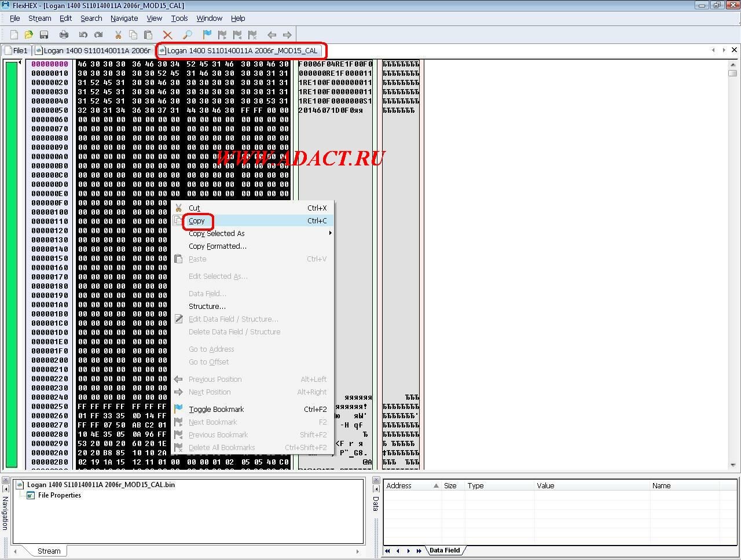This screenshot has width=741, height=560.
Task: Close the current document tab with X
Action: (x=734, y=50)
